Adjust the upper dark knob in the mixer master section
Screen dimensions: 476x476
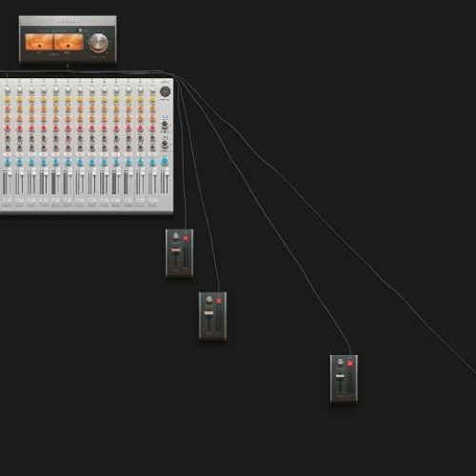[165, 124]
